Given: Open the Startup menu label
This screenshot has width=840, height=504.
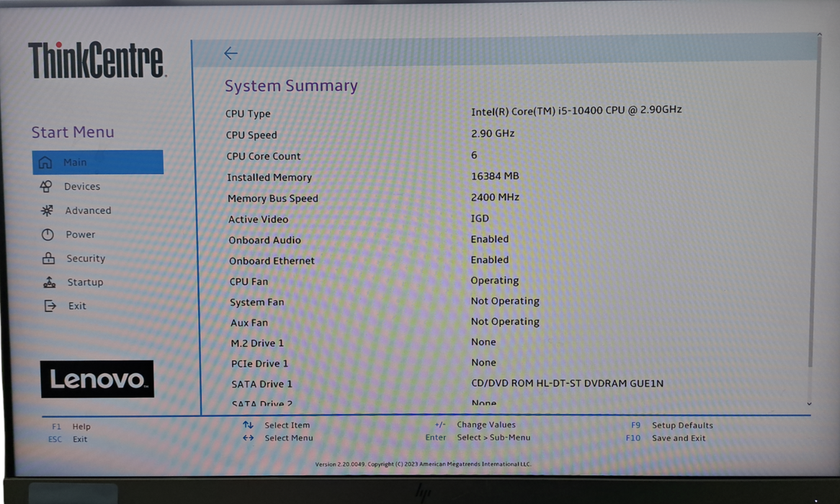Looking at the screenshot, I should tap(85, 282).
